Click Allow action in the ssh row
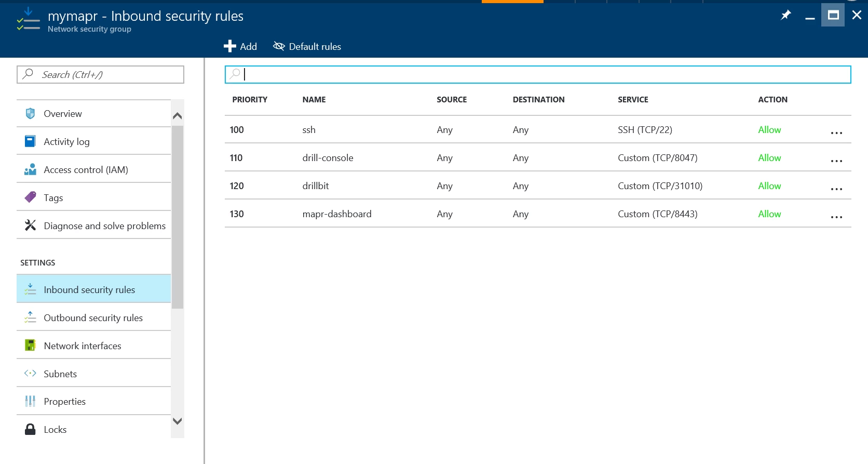The width and height of the screenshot is (868, 464). [x=769, y=130]
